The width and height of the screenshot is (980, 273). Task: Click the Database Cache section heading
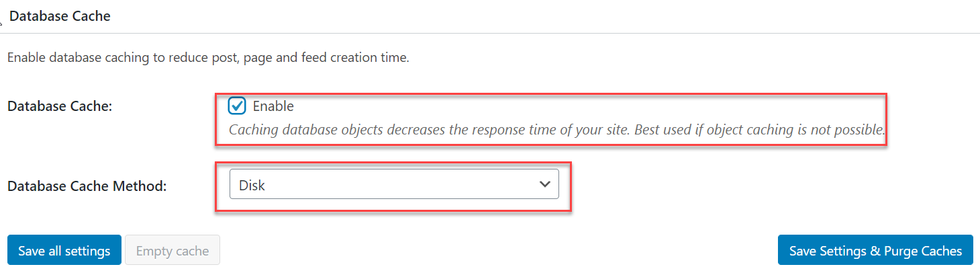coord(60,16)
